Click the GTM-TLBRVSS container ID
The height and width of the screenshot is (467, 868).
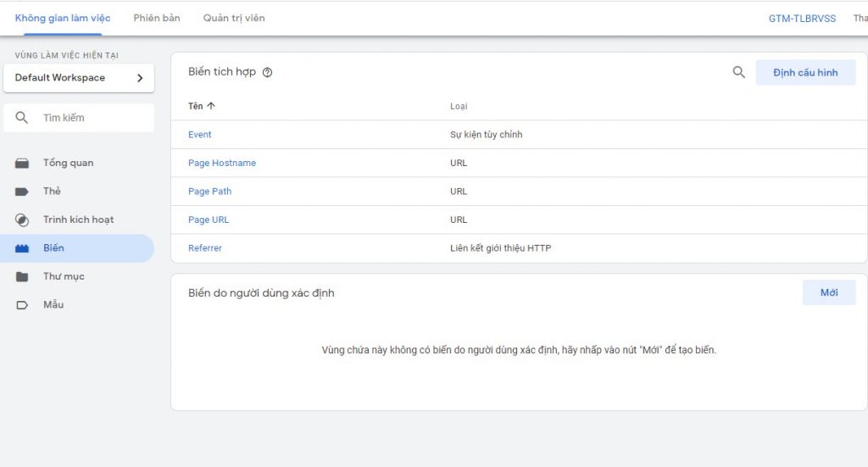click(x=802, y=19)
